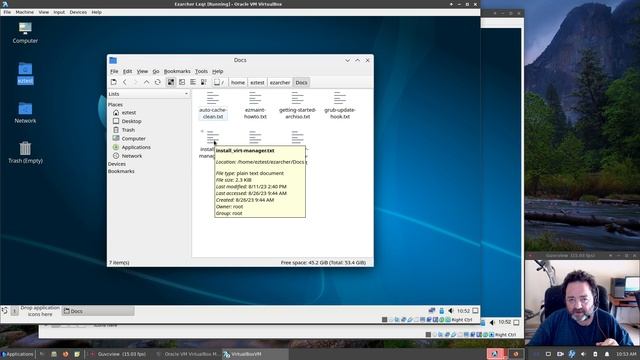Select Desktop in Places sidebar
640x360 pixels.
[x=131, y=121]
